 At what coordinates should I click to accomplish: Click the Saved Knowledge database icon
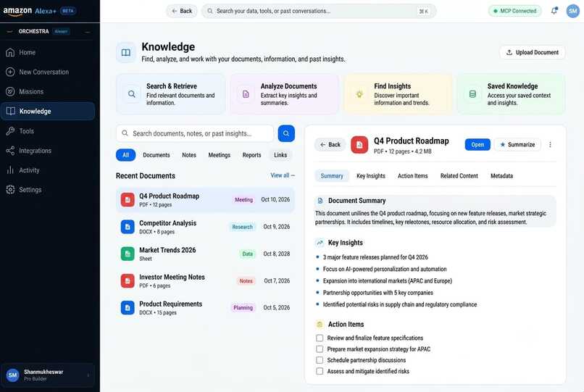[472, 94]
